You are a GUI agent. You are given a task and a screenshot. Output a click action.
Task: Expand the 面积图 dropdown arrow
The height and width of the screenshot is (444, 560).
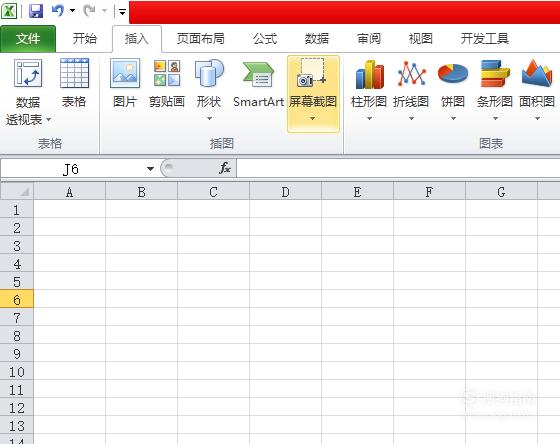click(x=537, y=118)
